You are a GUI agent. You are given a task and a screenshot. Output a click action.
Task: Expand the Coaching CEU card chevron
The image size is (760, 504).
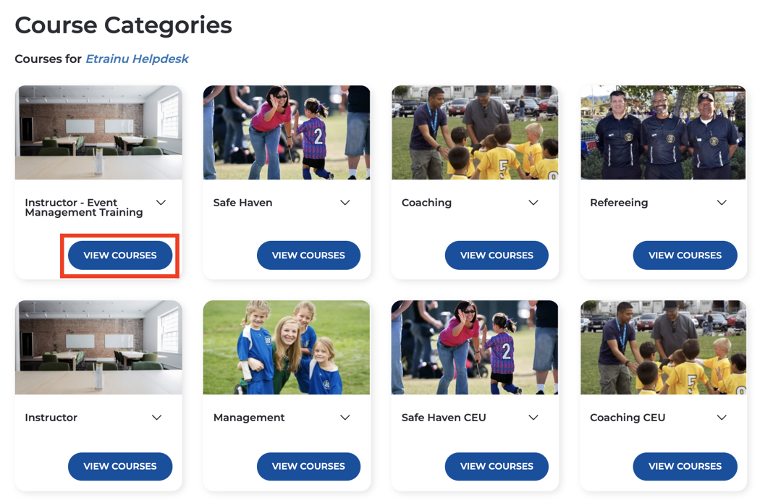coord(722,418)
